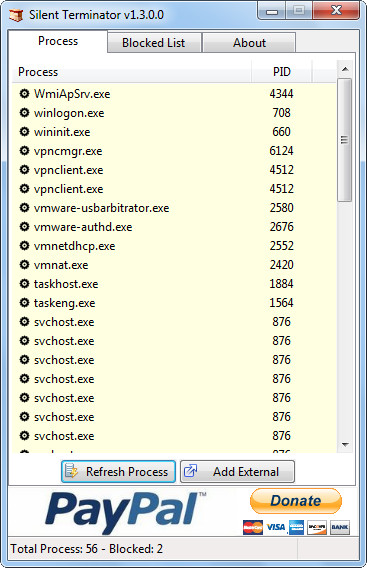Image resolution: width=367 pixels, height=568 pixels.
Task: Click PID value 6124
Action: point(281,151)
